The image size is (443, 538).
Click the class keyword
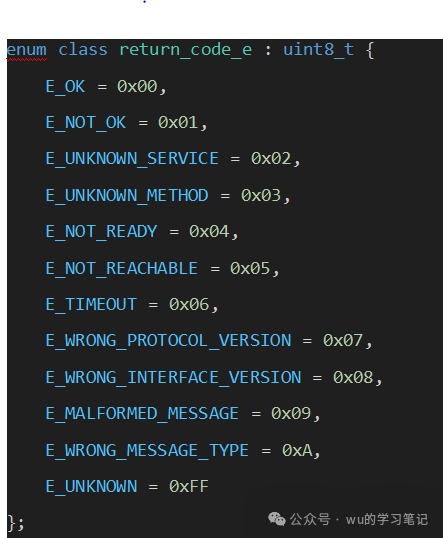(x=83, y=49)
